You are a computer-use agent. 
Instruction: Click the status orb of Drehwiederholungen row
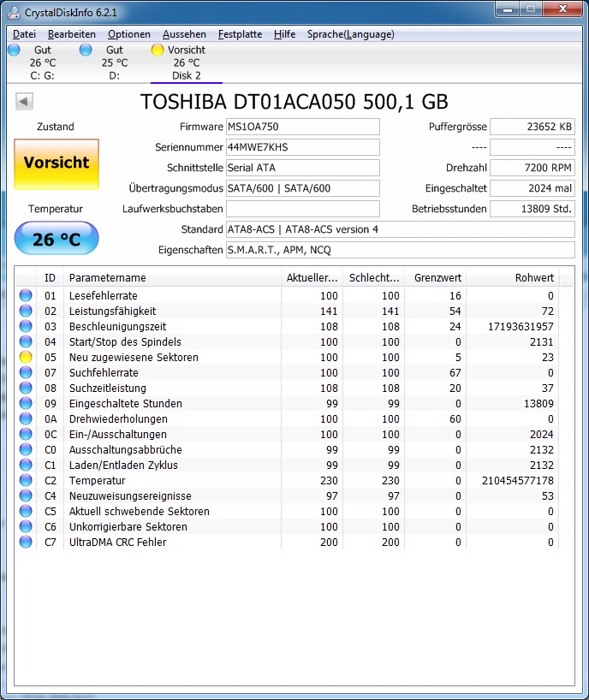26,418
